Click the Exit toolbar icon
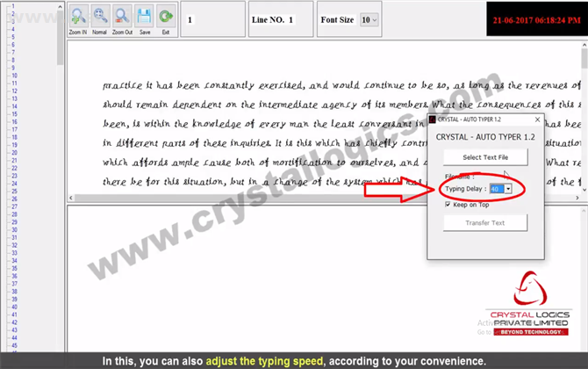 point(166,17)
